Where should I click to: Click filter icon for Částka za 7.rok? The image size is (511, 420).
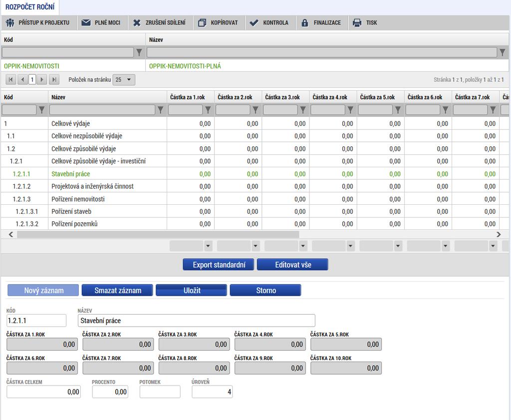[x=493, y=110]
